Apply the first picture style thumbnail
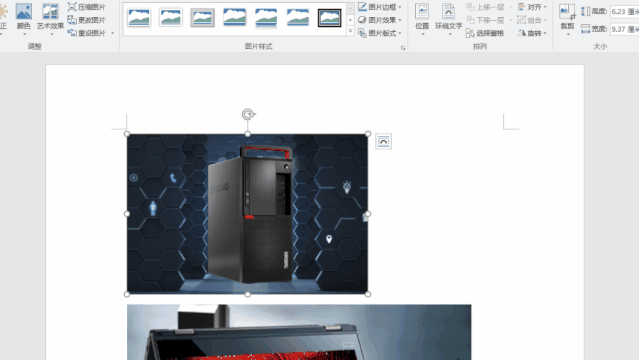The image size is (639, 360). click(x=139, y=18)
